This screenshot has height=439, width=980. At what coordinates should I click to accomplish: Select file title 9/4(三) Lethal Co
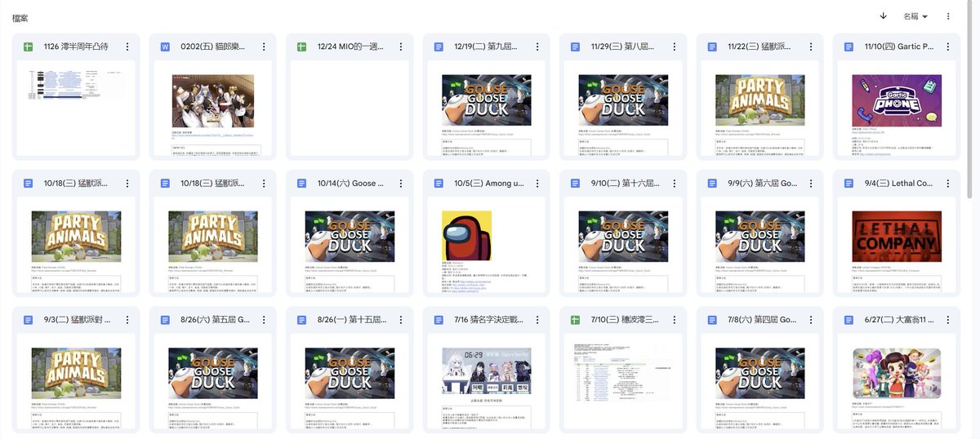(x=898, y=184)
